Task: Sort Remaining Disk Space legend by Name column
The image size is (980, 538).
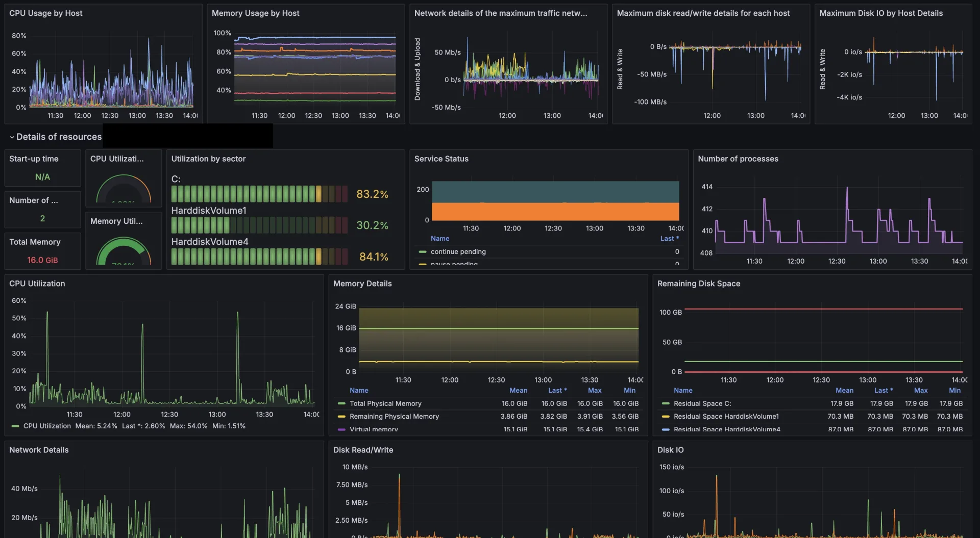Action: (683, 390)
